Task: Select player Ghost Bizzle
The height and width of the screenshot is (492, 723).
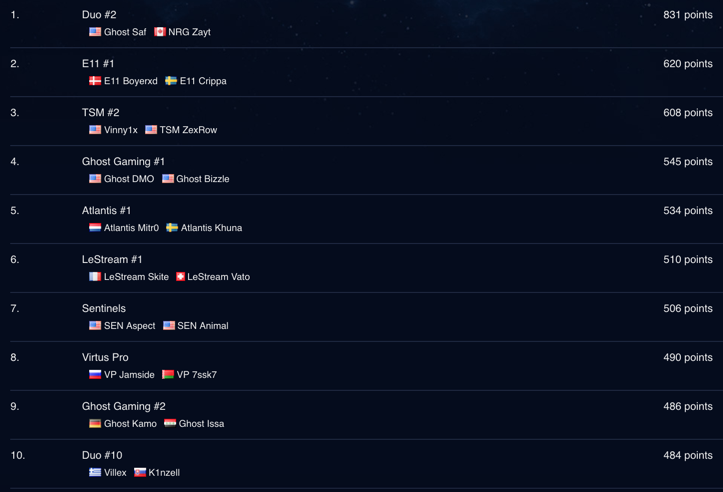Action: tap(202, 179)
